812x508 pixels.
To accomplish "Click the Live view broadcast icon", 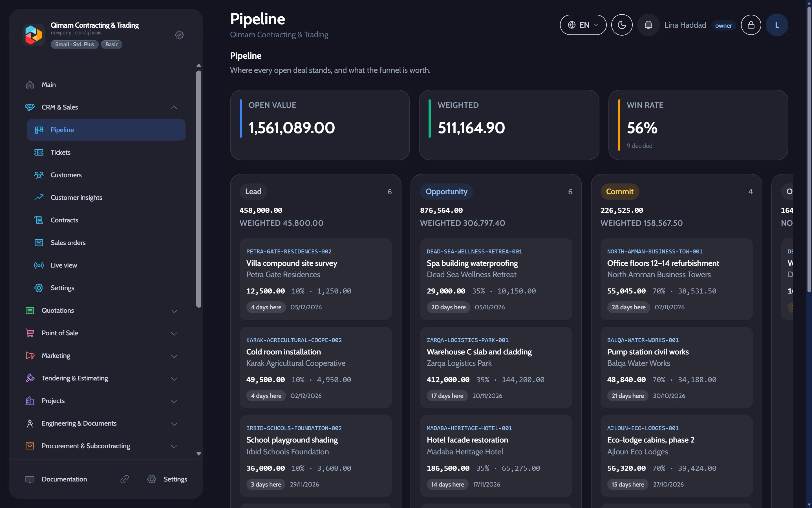I will click(x=39, y=265).
